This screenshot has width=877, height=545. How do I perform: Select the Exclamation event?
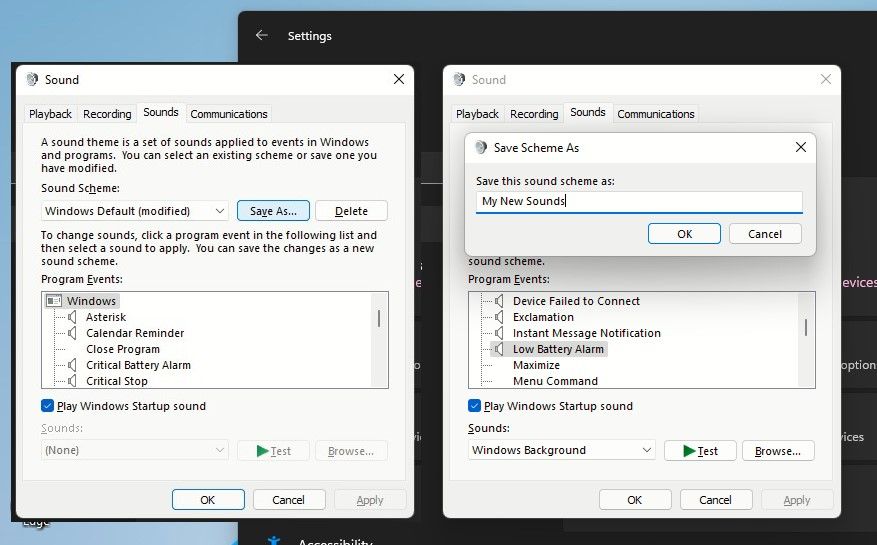543,317
